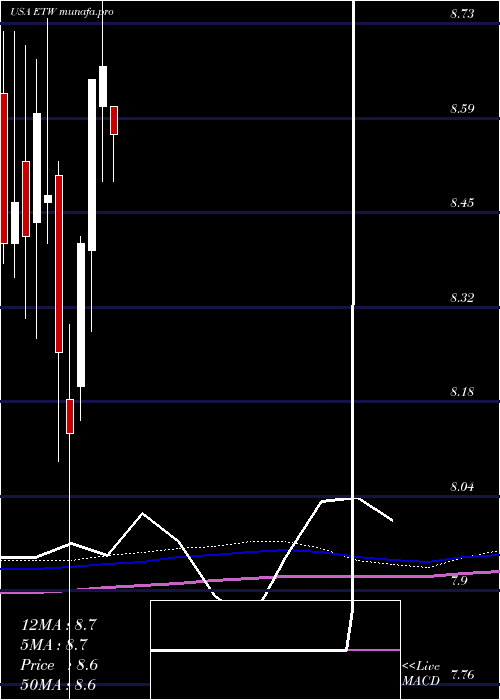Screen dimensions: 500x700
Task: Click the Price : 8.6 readout
Action: [x=59, y=665]
